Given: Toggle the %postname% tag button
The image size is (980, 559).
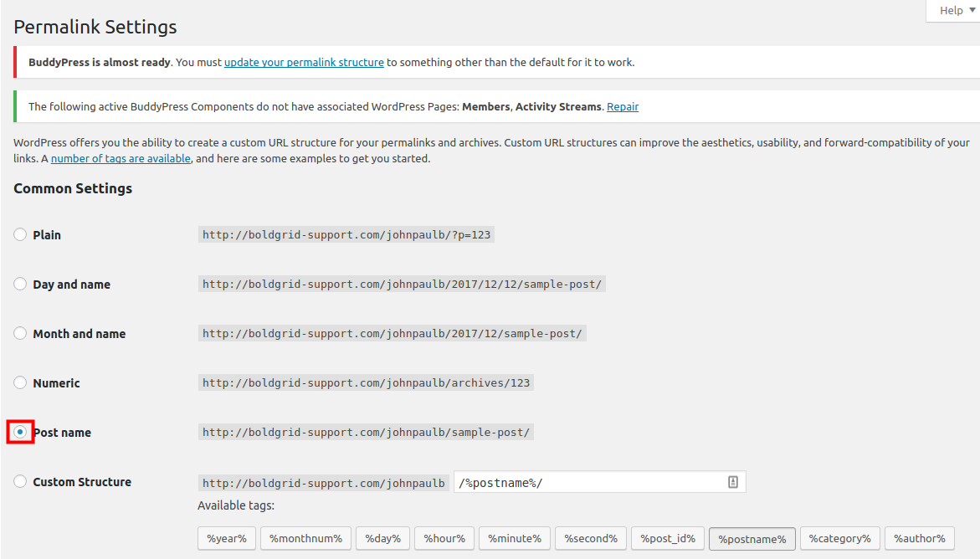Looking at the screenshot, I should point(752,539).
